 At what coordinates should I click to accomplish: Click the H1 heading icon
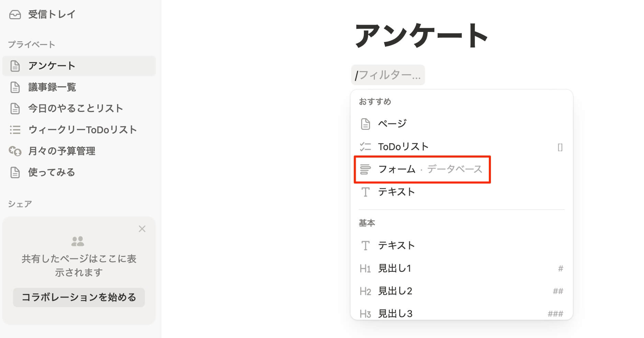[x=365, y=269]
